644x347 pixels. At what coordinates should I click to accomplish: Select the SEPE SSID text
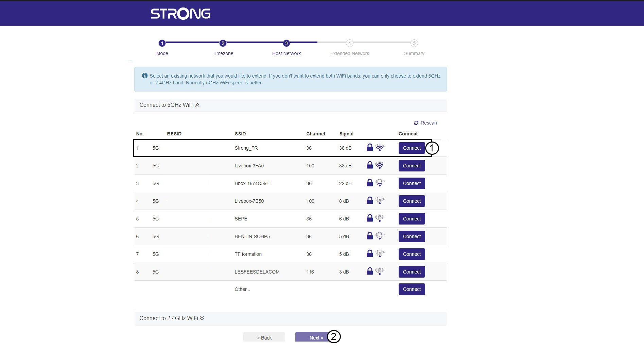[241, 219]
